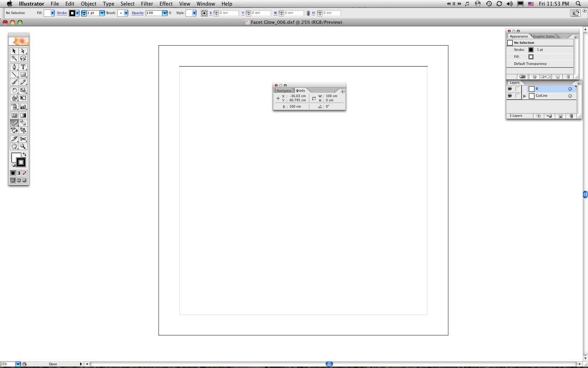Select the Column Graph tool
Image resolution: width=588 pixels, height=368 pixels.
pos(23,107)
